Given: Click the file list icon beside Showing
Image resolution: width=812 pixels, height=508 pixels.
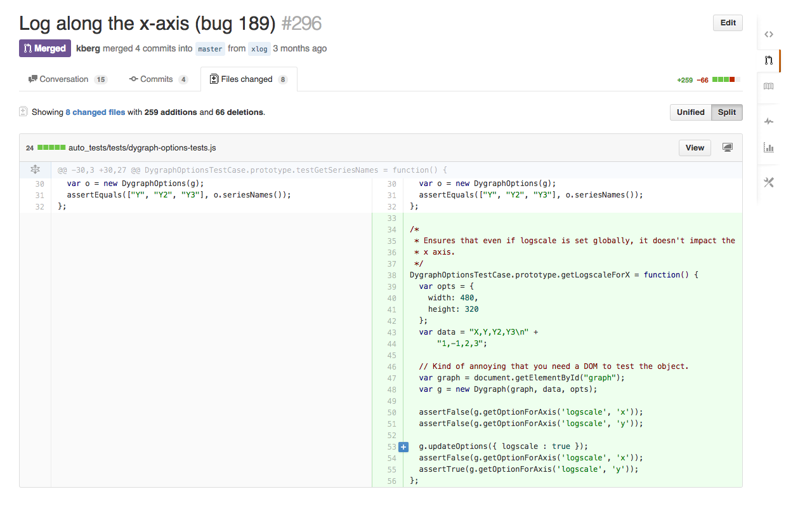Looking at the screenshot, I should (23, 112).
